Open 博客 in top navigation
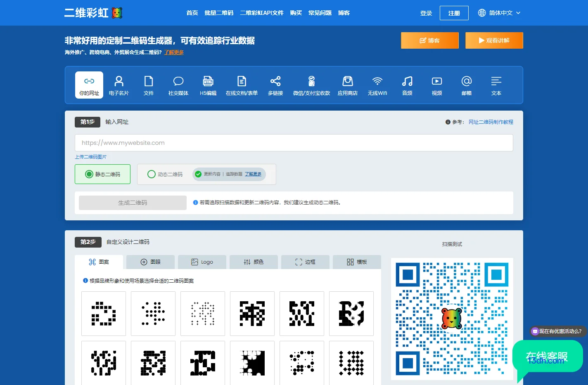Image resolution: width=588 pixels, height=385 pixels. tap(344, 13)
